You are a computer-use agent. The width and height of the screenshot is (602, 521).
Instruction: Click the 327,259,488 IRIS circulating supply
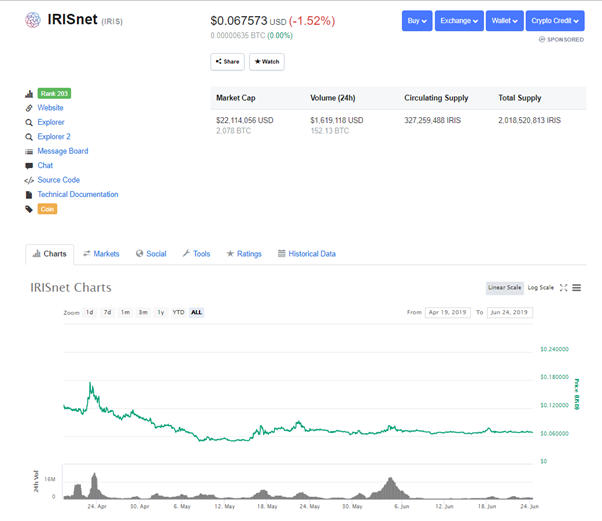click(432, 121)
